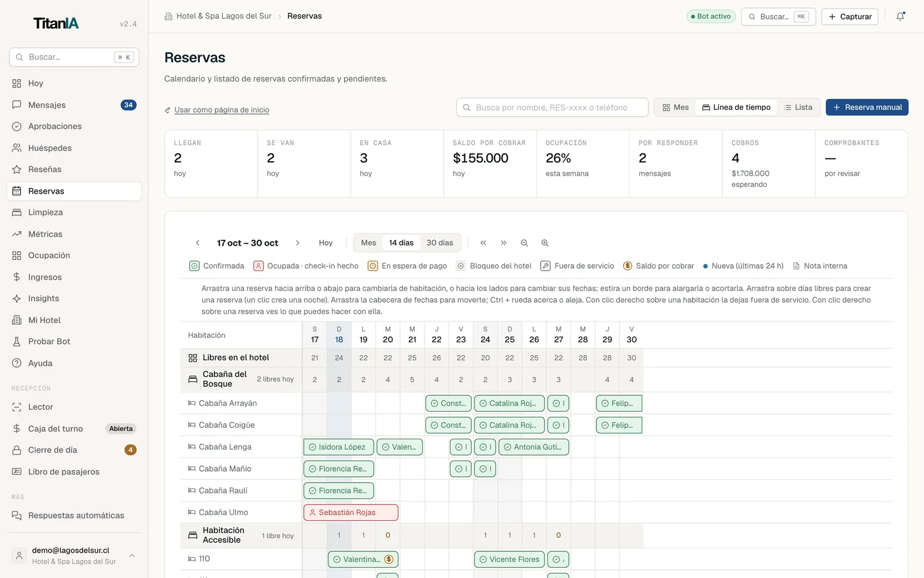Zoom in the timeline magnifier
This screenshot has width=924, height=578.
(545, 243)
